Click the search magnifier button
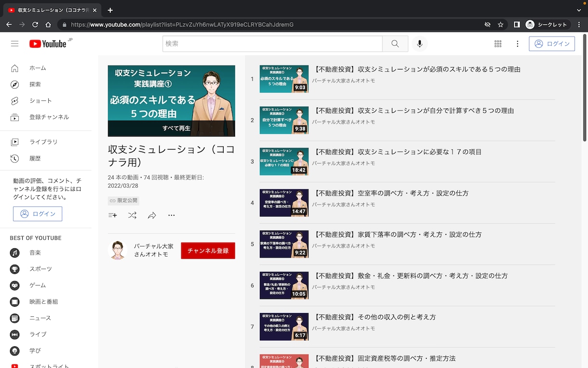 pos(395,44)
